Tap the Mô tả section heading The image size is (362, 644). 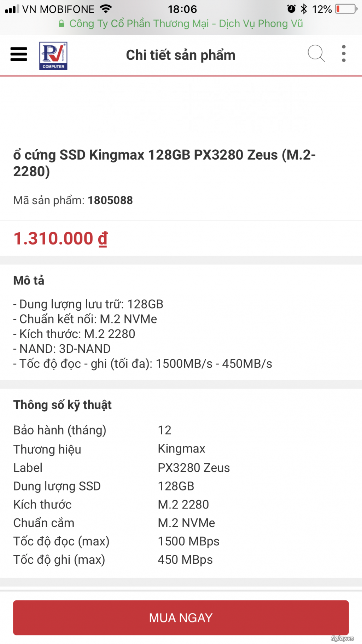click(x=29, y=281)
